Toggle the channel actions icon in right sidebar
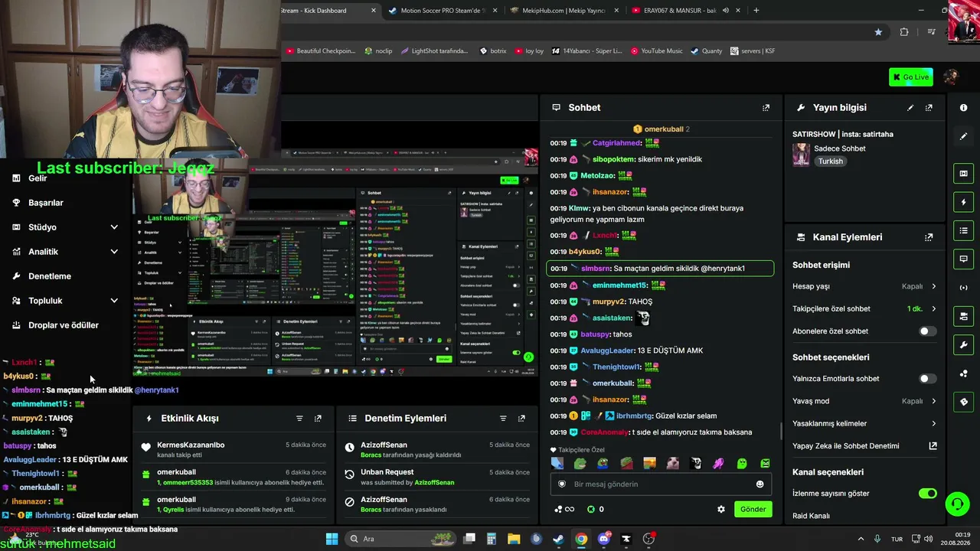This screenshot has width=980, height=551. pos(963,316)
